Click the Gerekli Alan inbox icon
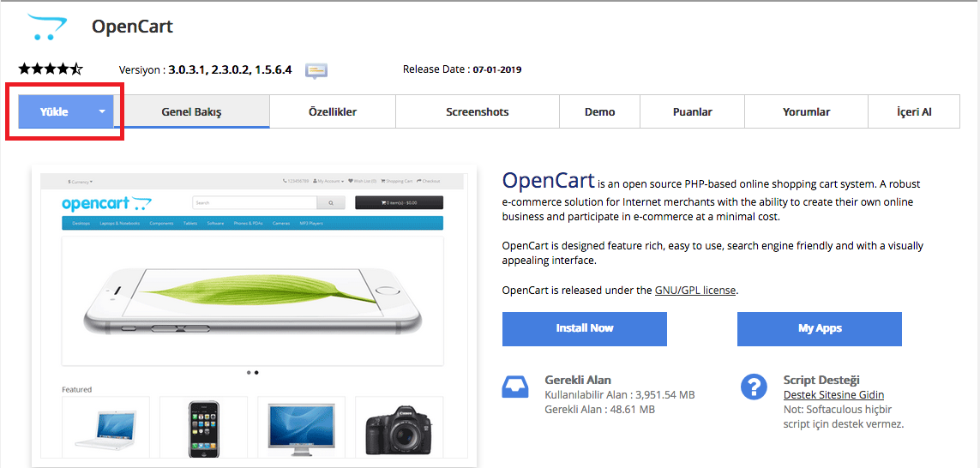 tap(515, 387)
